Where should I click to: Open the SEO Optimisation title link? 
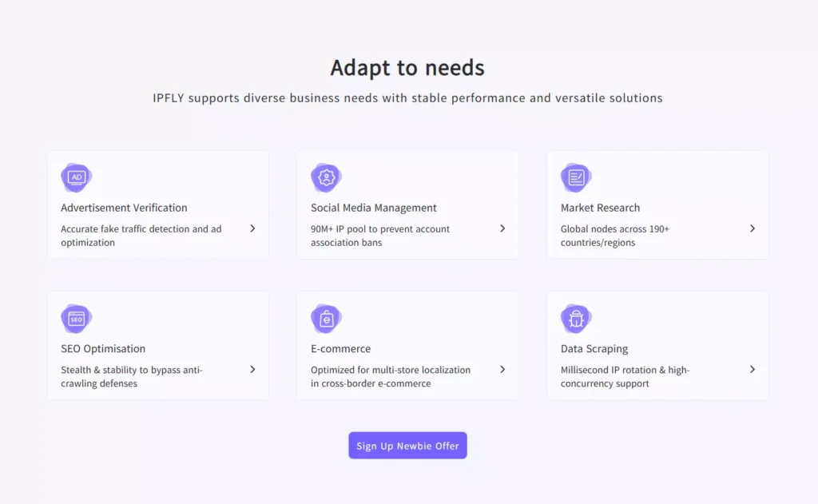(x=103, y=348)
